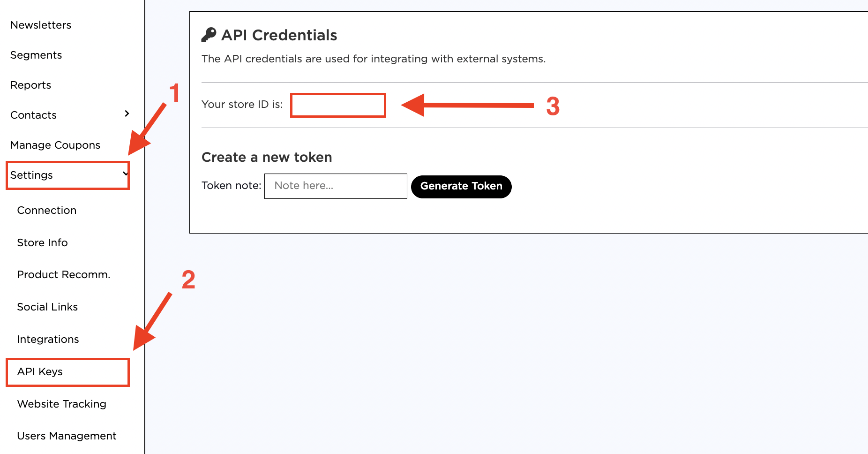The image size is (868, 454).
Task: Open the Reports page
Action: tap(30, 85)
